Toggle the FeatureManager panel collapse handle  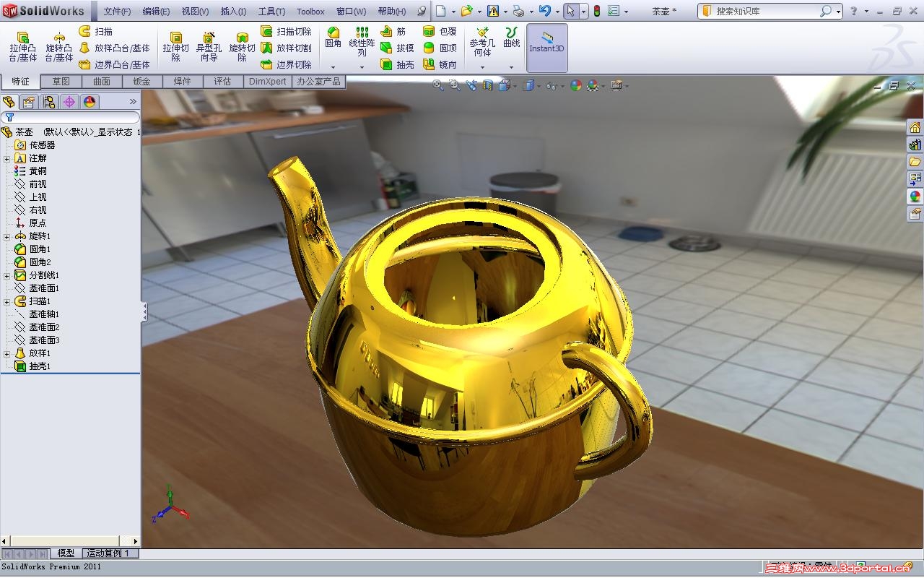coord(144,312)
